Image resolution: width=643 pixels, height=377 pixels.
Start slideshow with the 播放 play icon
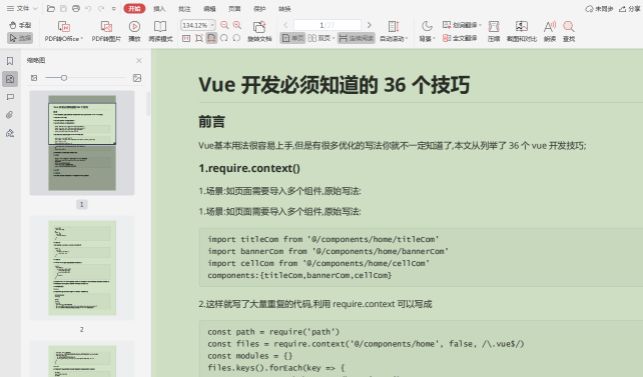[x=134, y=27]
